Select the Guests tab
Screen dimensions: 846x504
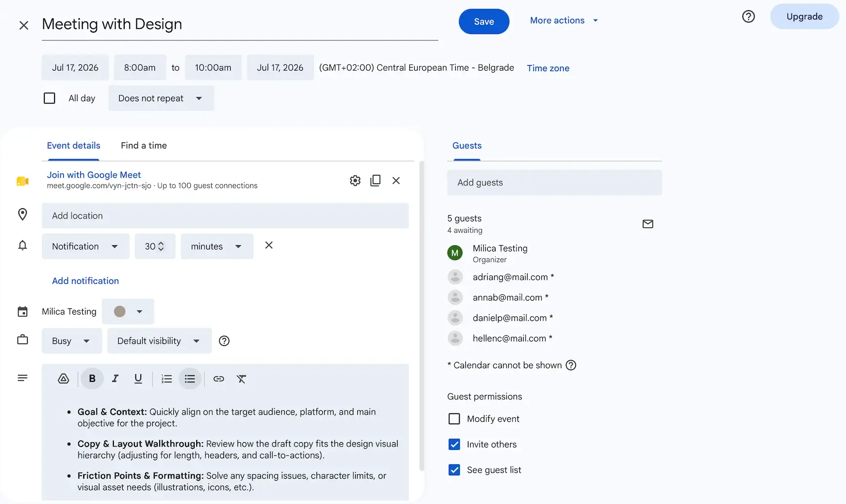click(467, 145)
